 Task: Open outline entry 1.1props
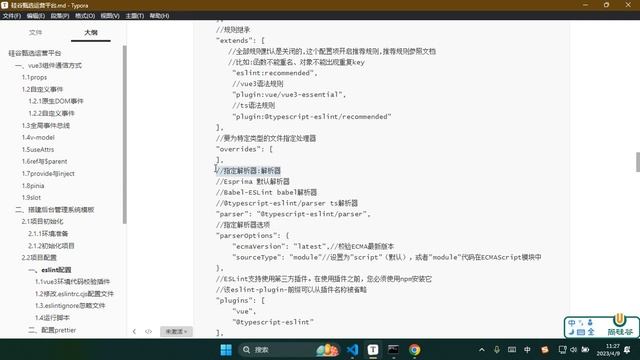click(x=34, y=77)
